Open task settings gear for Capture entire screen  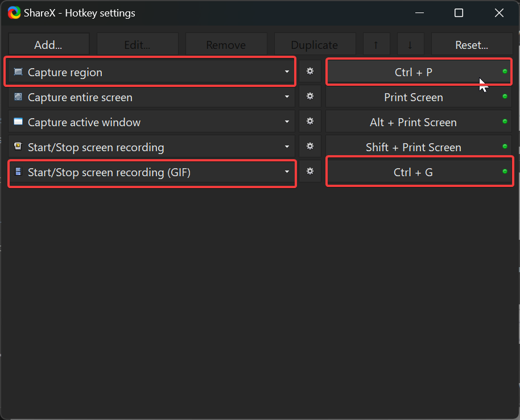tap(310, 97)
